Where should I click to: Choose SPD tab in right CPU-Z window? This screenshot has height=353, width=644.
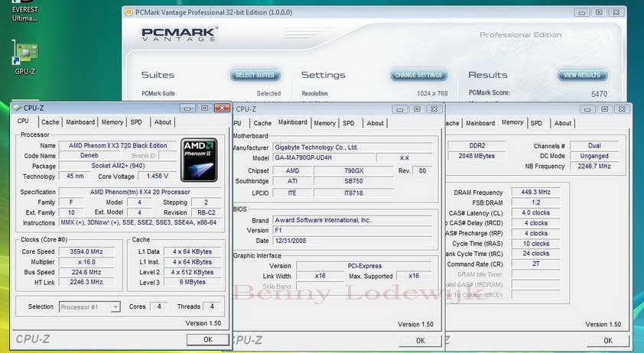536,123
